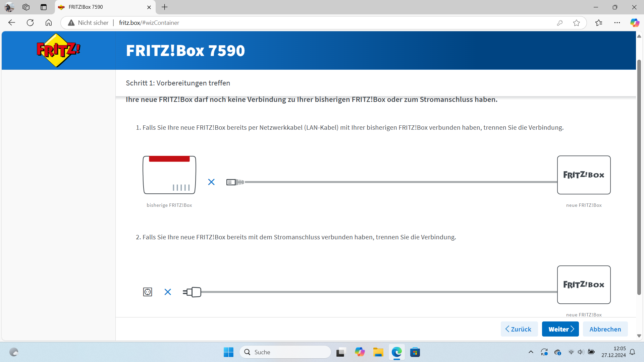Click the 'Nicht sicher' security warning
The image size is (644, 362).
tap(89, 23)
